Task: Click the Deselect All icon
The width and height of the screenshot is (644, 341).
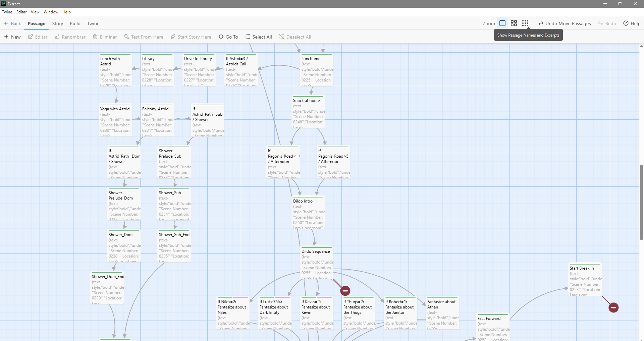Action: coord(282,37)
